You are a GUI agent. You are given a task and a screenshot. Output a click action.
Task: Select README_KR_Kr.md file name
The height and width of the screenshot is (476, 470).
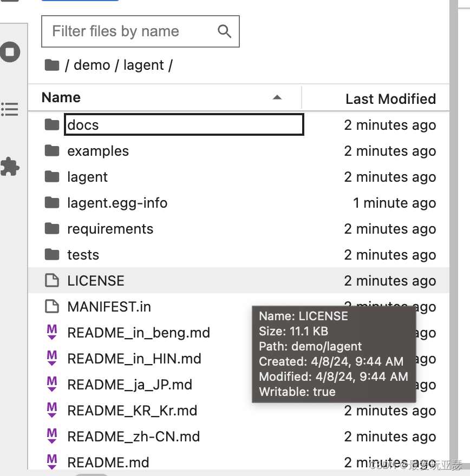(132, 411)
